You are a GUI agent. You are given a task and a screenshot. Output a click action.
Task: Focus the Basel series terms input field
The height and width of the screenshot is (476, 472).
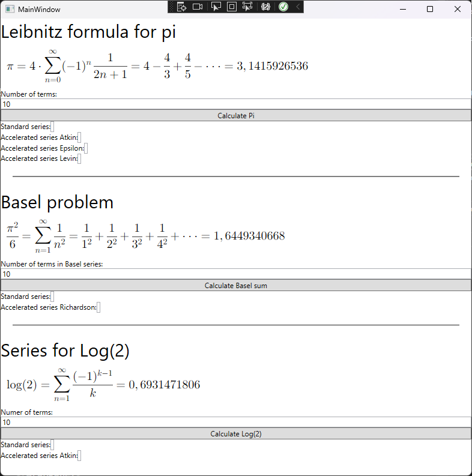pyautogui.click(x=236, y=274)
